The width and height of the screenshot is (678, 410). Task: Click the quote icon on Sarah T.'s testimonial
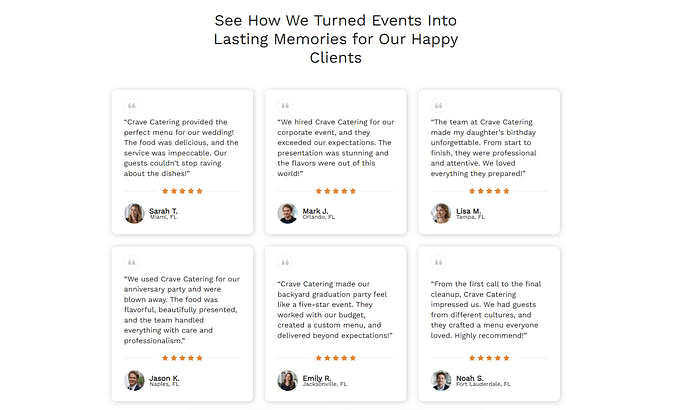coord(131,106)
